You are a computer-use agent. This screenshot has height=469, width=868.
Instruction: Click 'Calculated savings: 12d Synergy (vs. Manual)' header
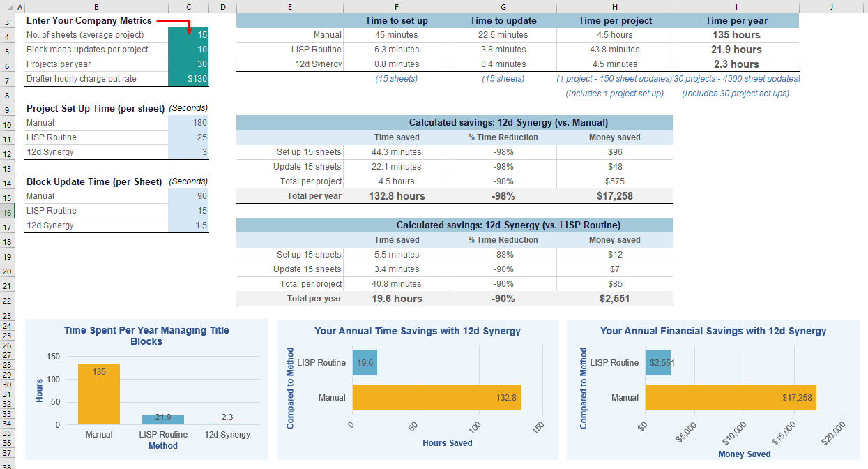tap(508, 123)
